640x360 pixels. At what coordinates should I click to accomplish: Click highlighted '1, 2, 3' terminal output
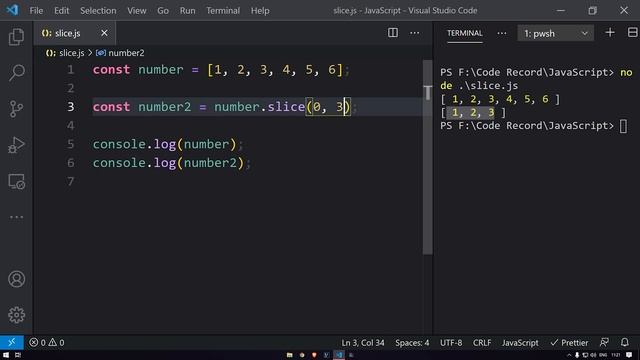(x=471, y=112)
